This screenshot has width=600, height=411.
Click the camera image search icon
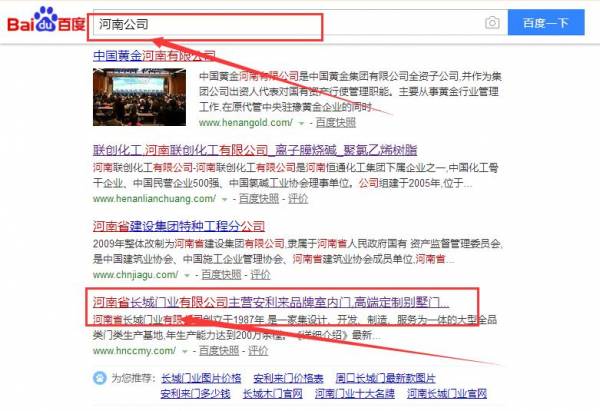pyautogui.click(x=492, y=23)
